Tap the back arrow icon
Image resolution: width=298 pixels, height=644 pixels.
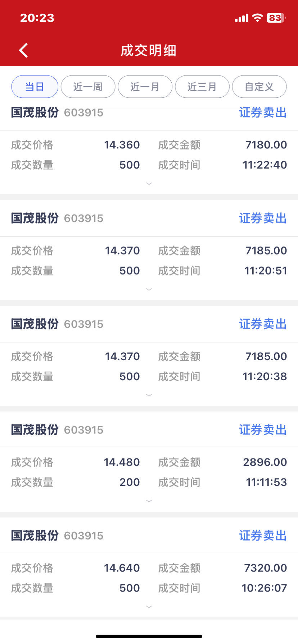(24, 50)
